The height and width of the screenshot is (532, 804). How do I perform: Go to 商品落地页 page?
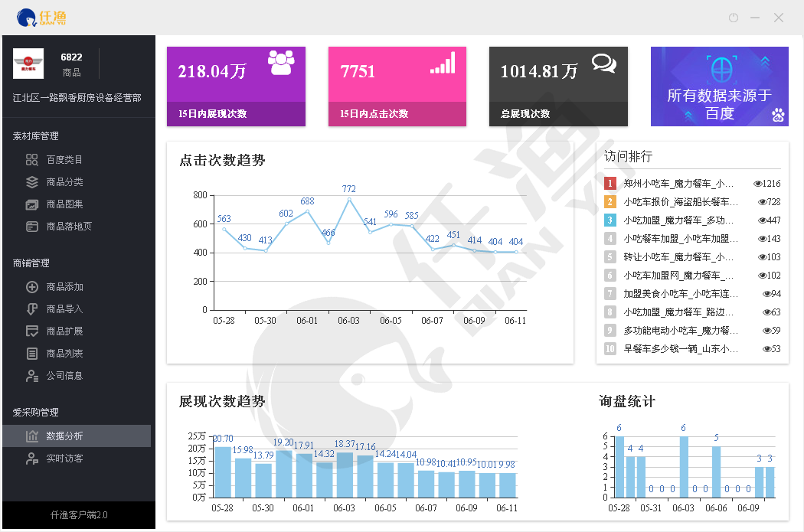pos(69,227)
